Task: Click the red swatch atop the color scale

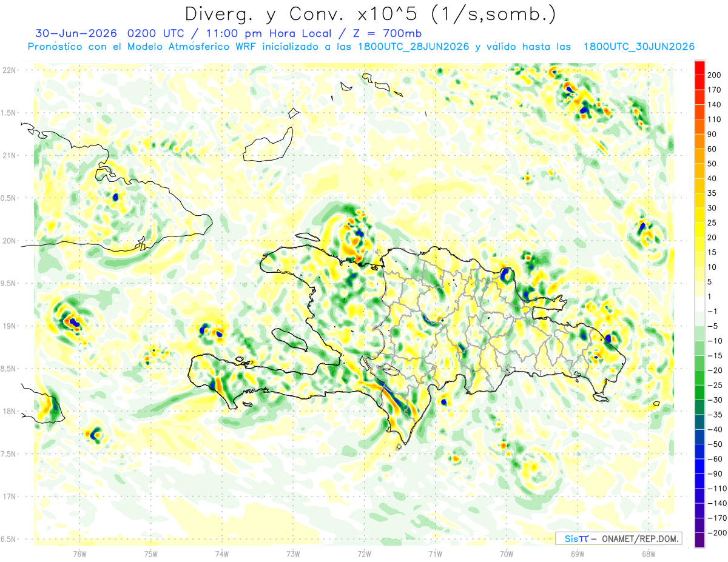Action: click(x=699, y=68)
